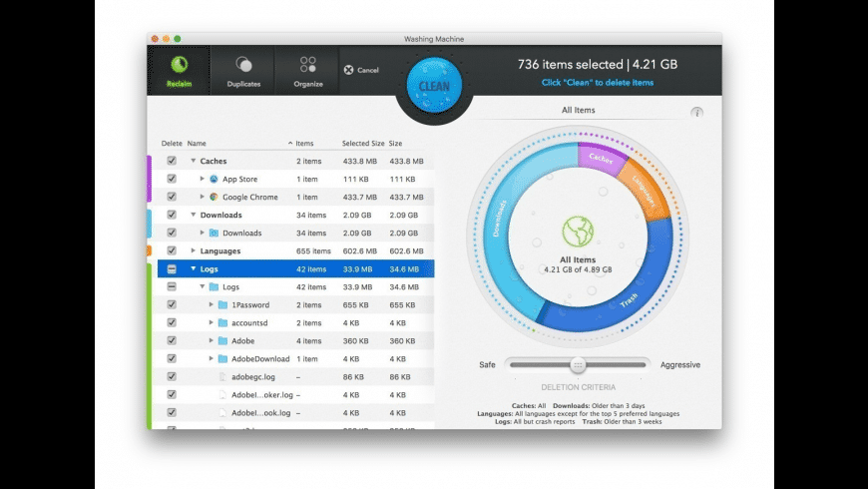Uncheck the adobegc.log checkbox
The image size is (868, 489).
(172, 376)
